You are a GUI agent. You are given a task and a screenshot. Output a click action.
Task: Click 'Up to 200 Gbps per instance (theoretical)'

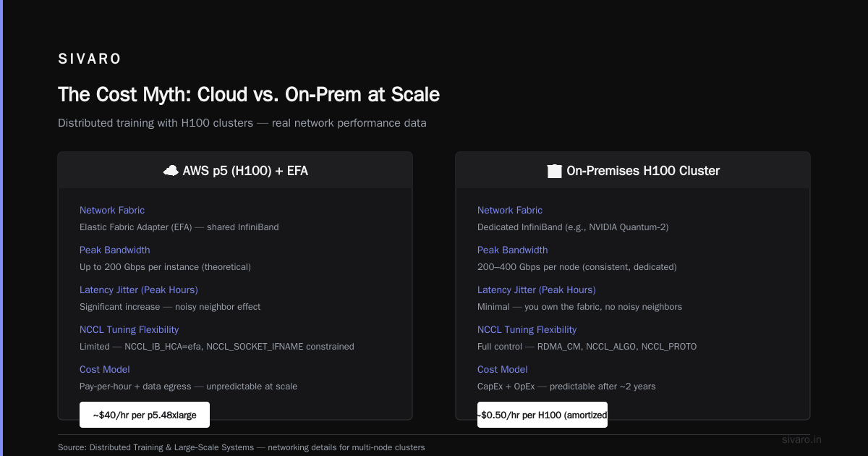pos(165,266)
